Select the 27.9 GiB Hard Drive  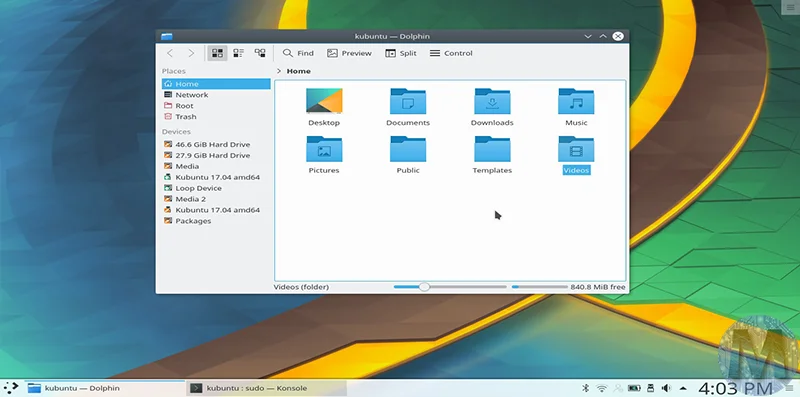point(216,155)
